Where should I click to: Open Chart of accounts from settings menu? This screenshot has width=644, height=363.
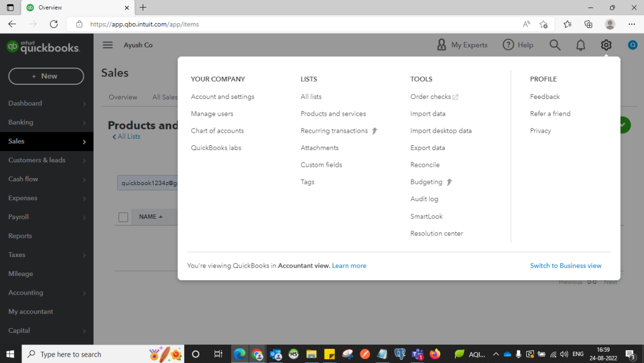click(x=217, y=131)
